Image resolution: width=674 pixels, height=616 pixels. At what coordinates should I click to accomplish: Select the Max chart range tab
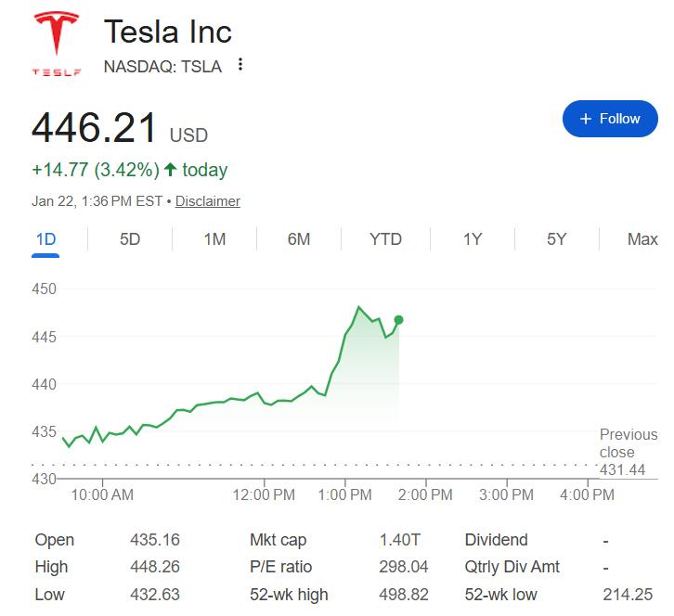[642, 239]
